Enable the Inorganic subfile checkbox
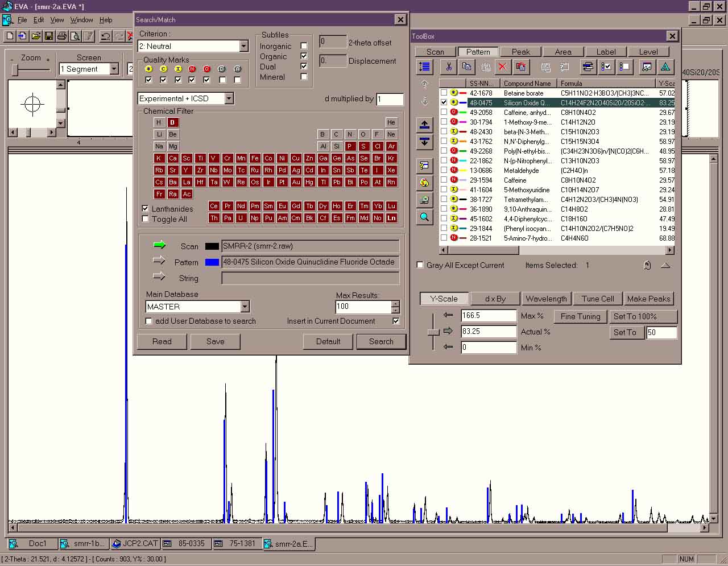 pyautogui.click(x=304, y=46)
